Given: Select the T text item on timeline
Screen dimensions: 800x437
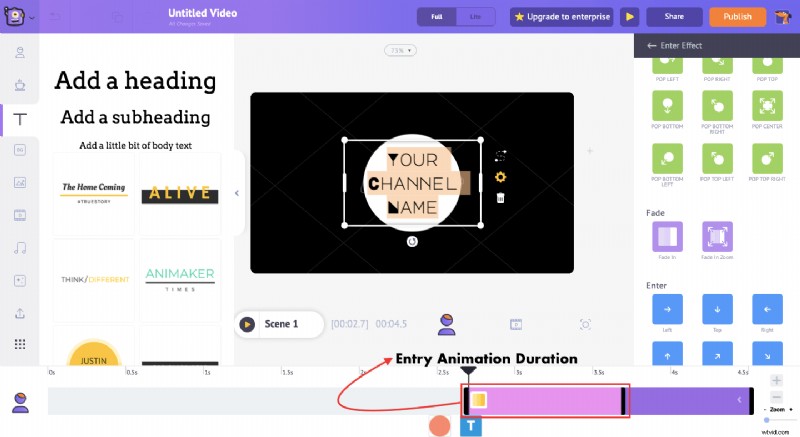Looking at the screenshot, I should 470,426.
